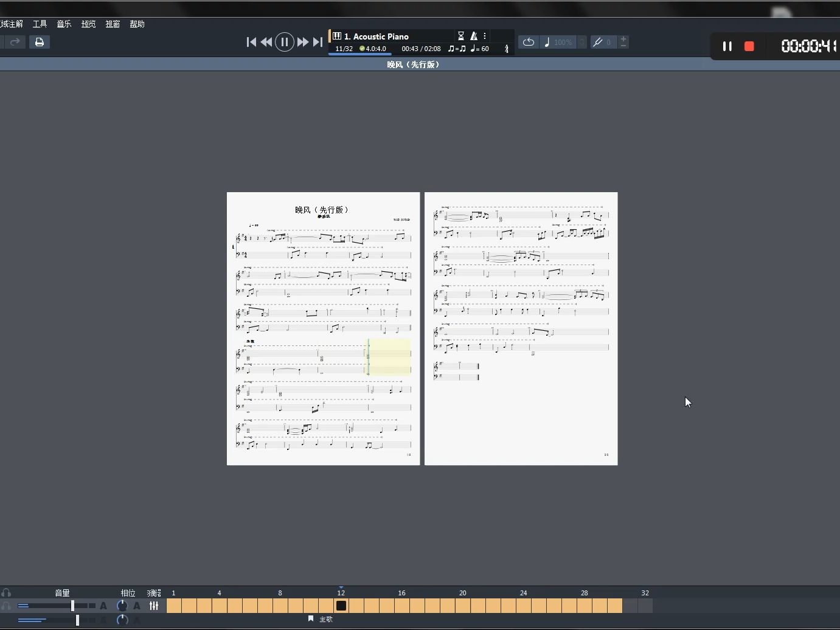Toggle the piano track pan automation A
Viewport: 840px width, 630px height.
tap(137, 606)
